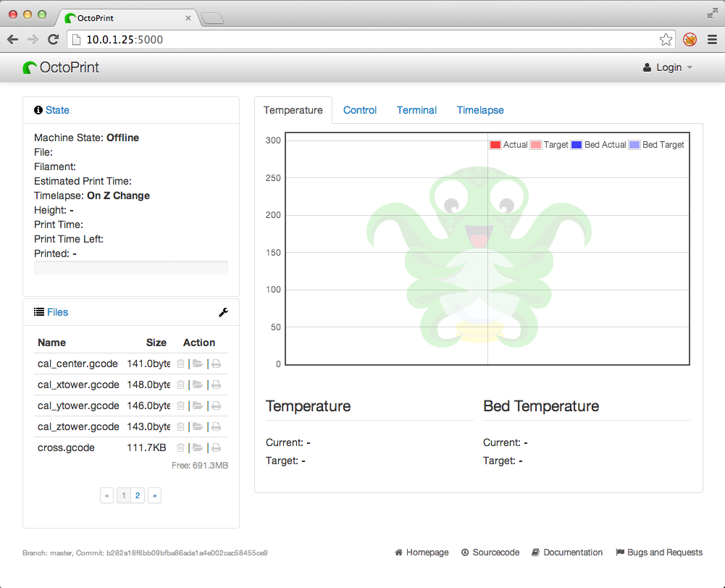The width and height of the screenshot is (725, 588).
Task: Click the browser forward arrow
Action: point(33,40)
